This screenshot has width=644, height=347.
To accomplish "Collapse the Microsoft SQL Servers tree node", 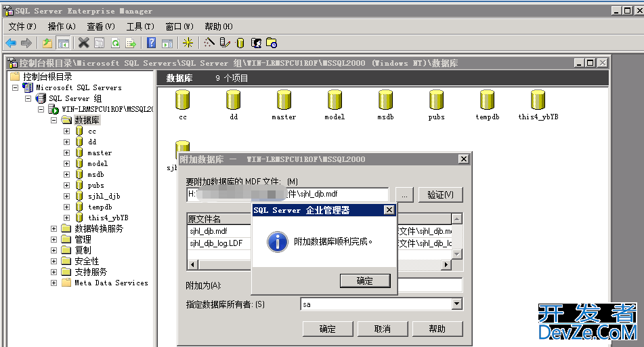I will (x=15, y=87).
